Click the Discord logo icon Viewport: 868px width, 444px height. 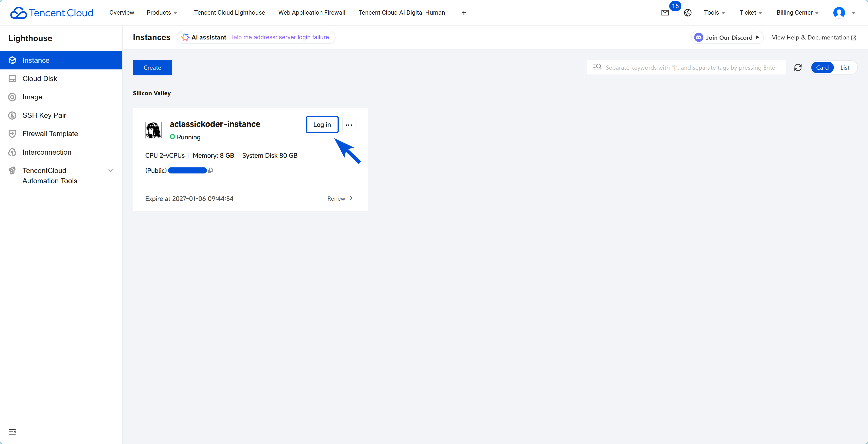click(699, 37)
